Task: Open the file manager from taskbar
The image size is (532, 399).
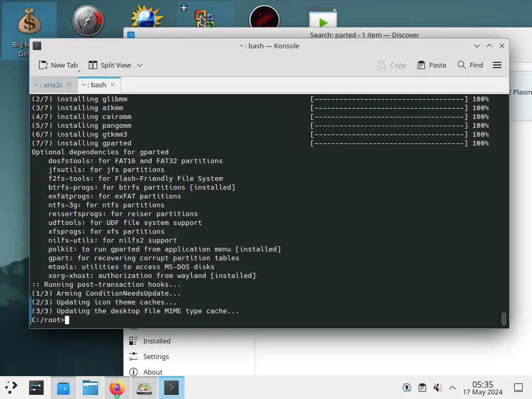Action: 90,388
